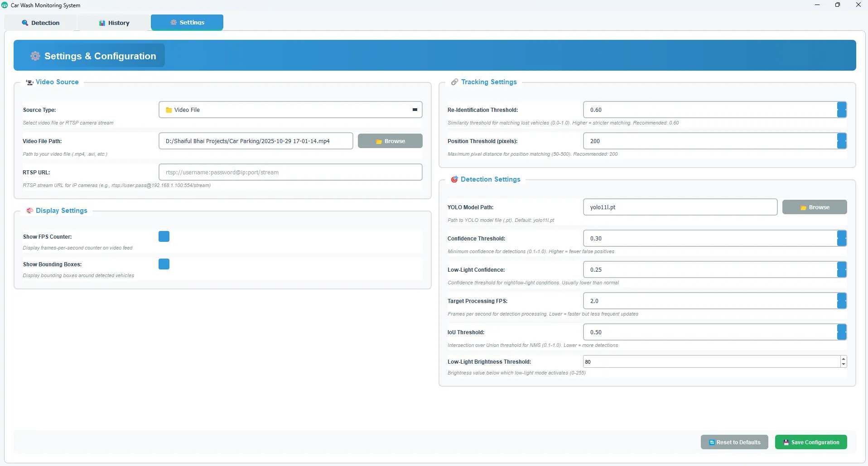Click the app icon in the title bar

point(5,5)
